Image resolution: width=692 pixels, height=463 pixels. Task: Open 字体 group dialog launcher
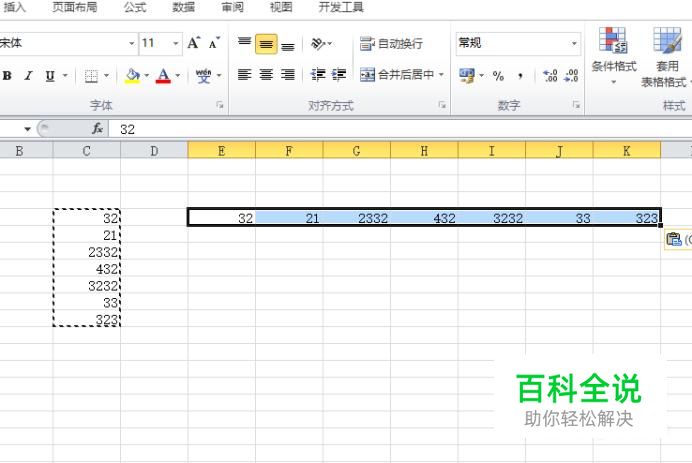click(x=219, y=105)
